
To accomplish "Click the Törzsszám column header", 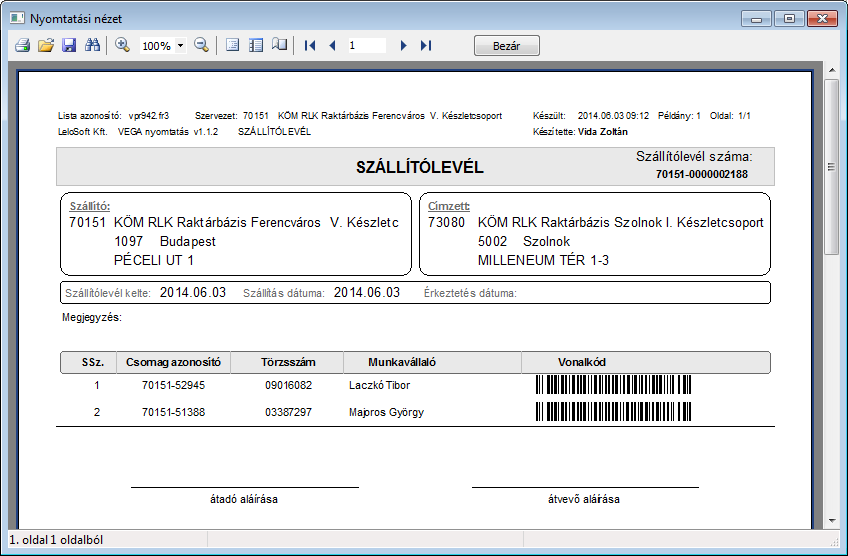I will pyautogui.click(x=288, y=362).
